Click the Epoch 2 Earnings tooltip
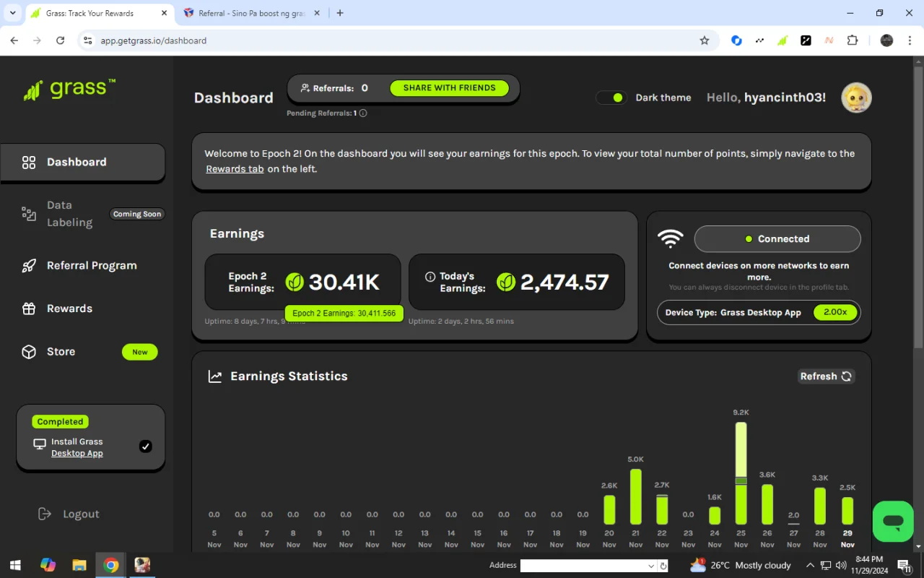This screenshot has width=924, height=578. click(x=344, y=314)
